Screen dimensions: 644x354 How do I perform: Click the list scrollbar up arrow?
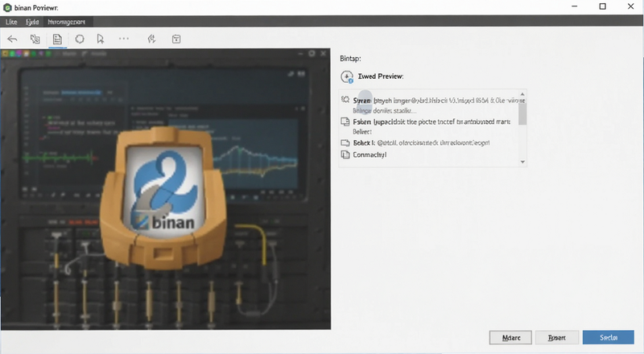(522, 94)
